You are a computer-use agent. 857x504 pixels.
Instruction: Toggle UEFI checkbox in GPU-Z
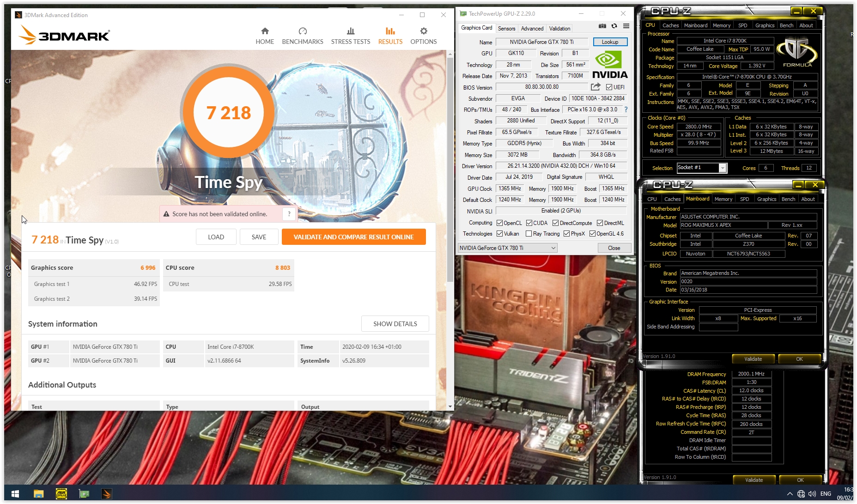(x=609, y=87)
